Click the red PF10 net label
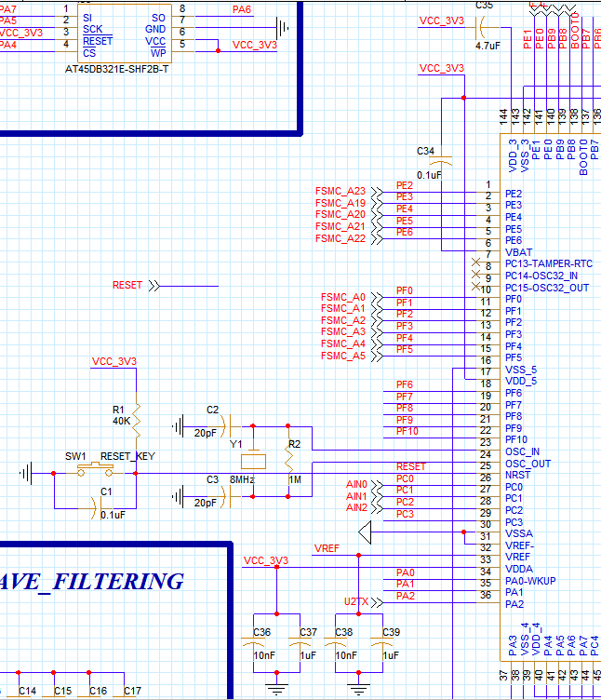601x700 pixels. tap(407, 431)
